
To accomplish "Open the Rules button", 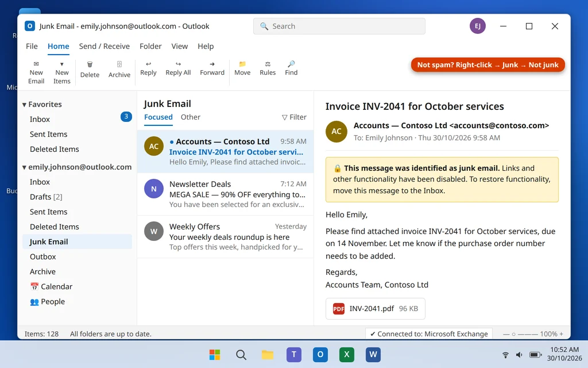I will (268, 68).
